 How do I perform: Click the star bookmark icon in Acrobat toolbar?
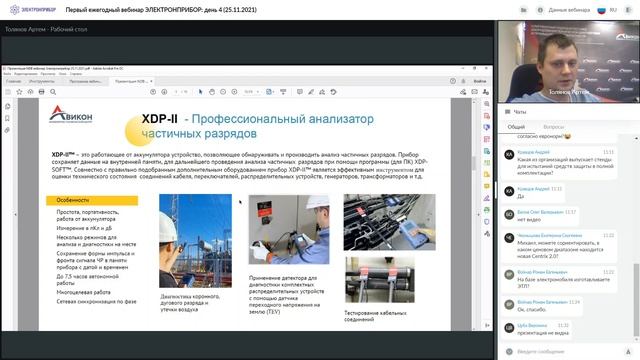(x=19, y=92)
